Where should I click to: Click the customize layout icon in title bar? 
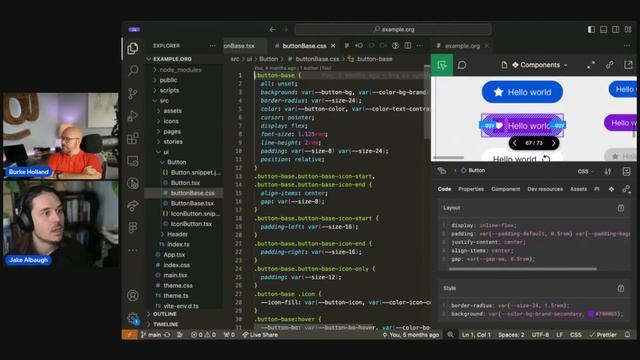[x=628, y=29]
